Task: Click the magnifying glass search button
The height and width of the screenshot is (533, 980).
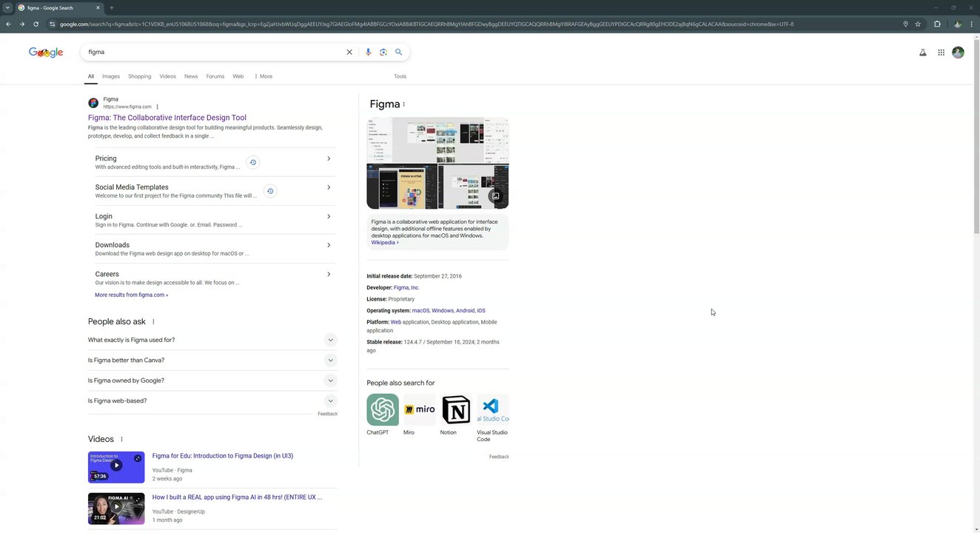Action: coord(398,52)
